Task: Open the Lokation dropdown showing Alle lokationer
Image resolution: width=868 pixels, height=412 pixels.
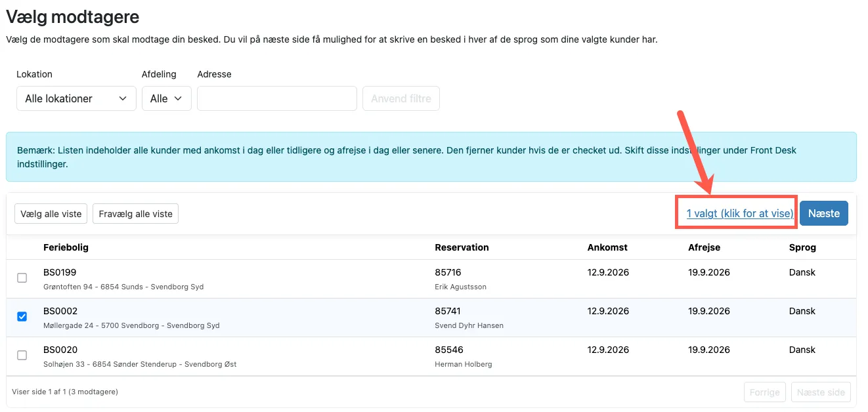Action: coord(76,98)
